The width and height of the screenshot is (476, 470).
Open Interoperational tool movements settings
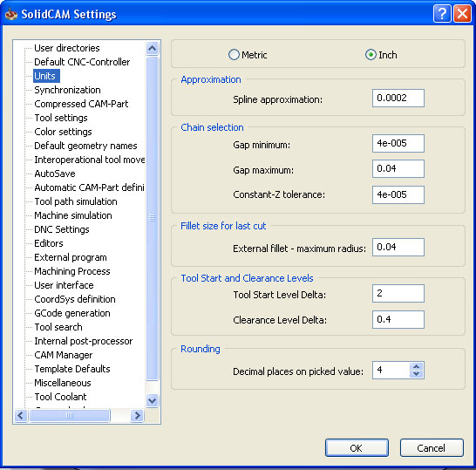pos(89,160)
